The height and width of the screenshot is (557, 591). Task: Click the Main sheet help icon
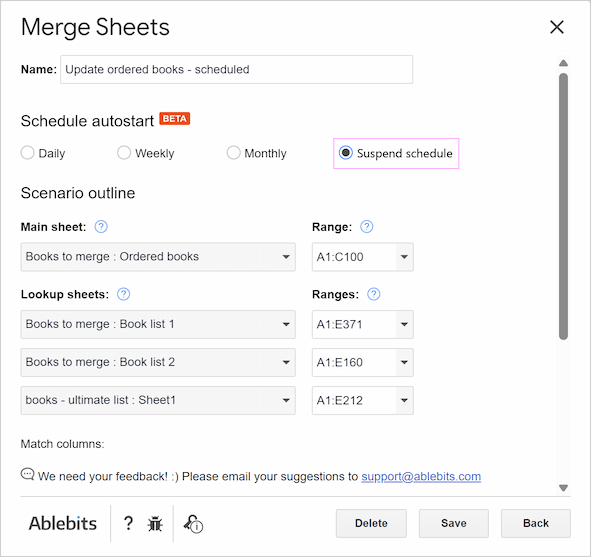[x=101, y=227]
